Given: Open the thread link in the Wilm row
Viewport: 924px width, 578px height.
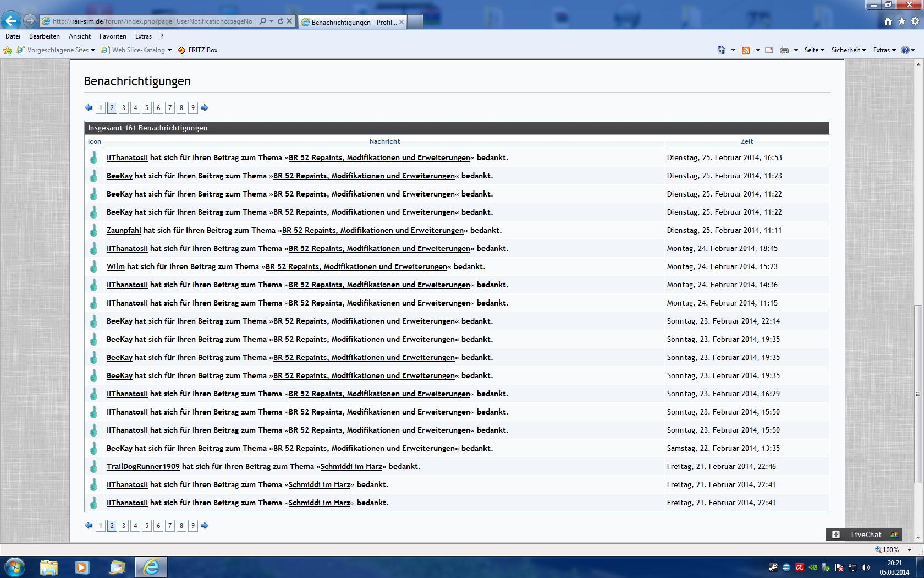Looking at the screenshot, I should pos(356,266).
